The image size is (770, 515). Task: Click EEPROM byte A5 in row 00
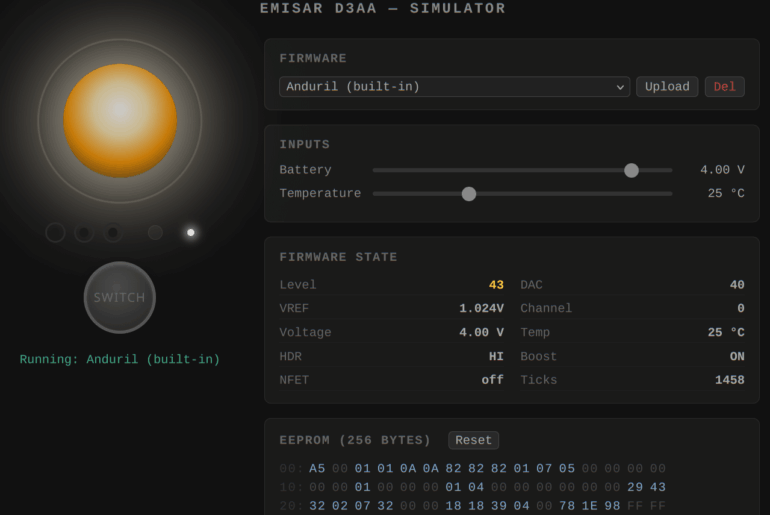[x=317, y=468]
